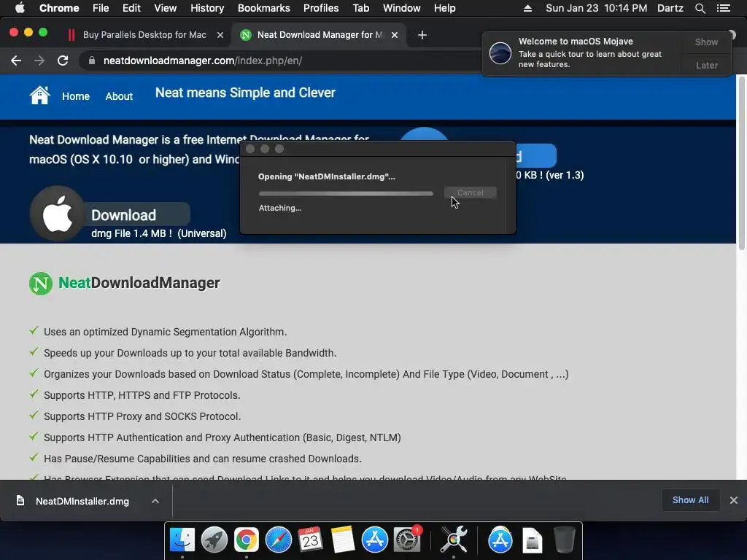Open the Help menu

[x=444, y=8]
